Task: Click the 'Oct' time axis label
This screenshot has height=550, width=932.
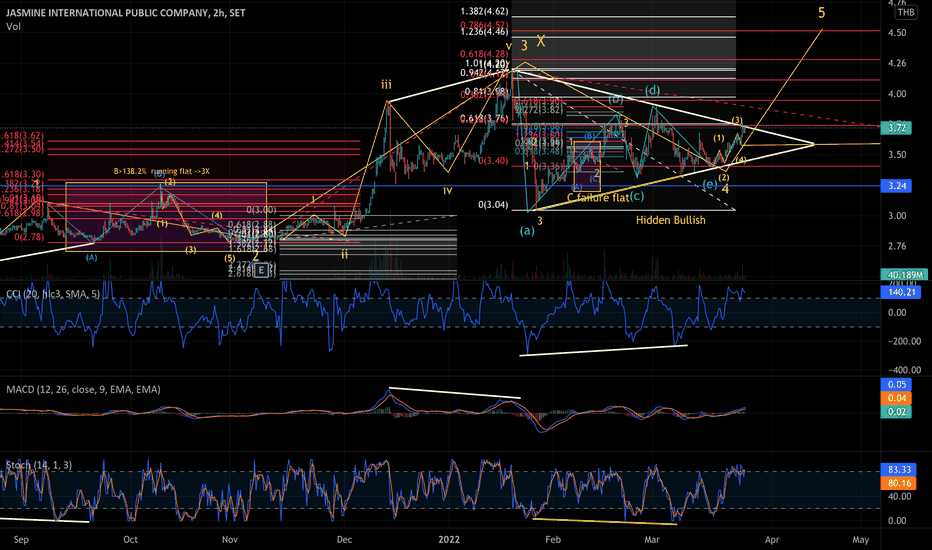Action: click(130, 540)
